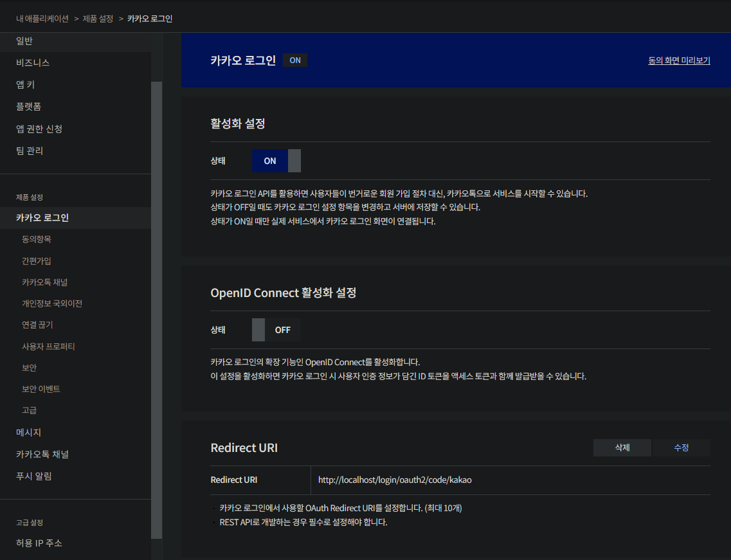731x560 pixels.
Task: Click the Redirect URI section heading
Action: pos(244,447)
